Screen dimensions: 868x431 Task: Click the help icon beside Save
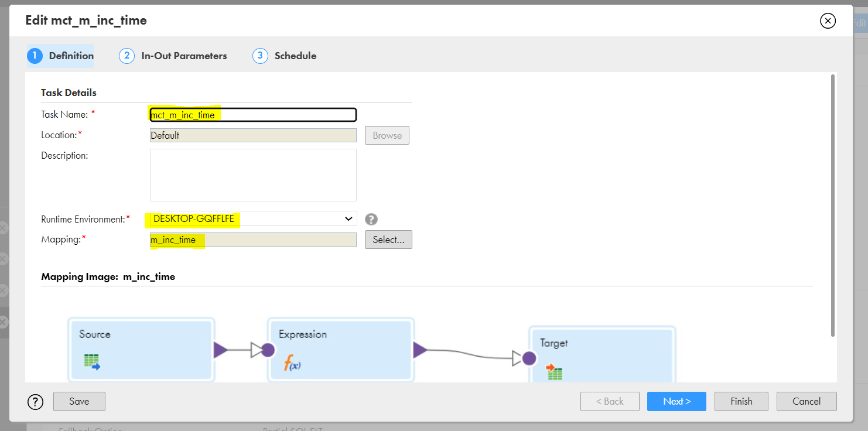tap(36, 402)
